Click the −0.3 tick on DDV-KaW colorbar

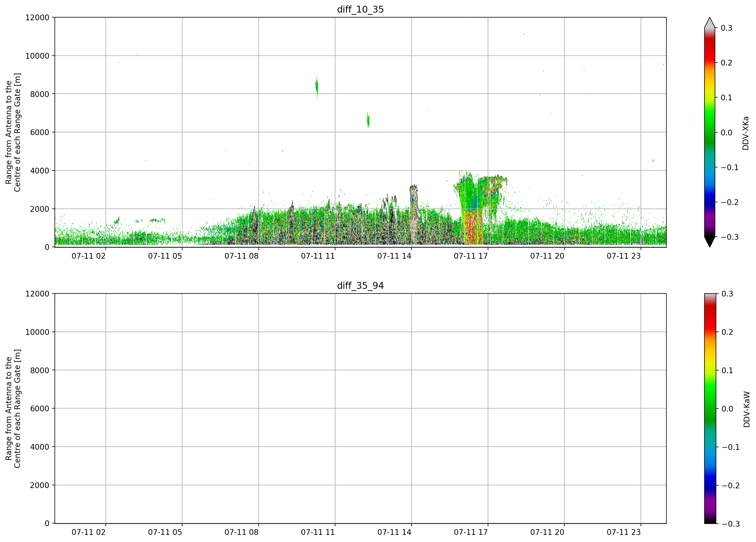pyautogui.click(x=730, y=524)
